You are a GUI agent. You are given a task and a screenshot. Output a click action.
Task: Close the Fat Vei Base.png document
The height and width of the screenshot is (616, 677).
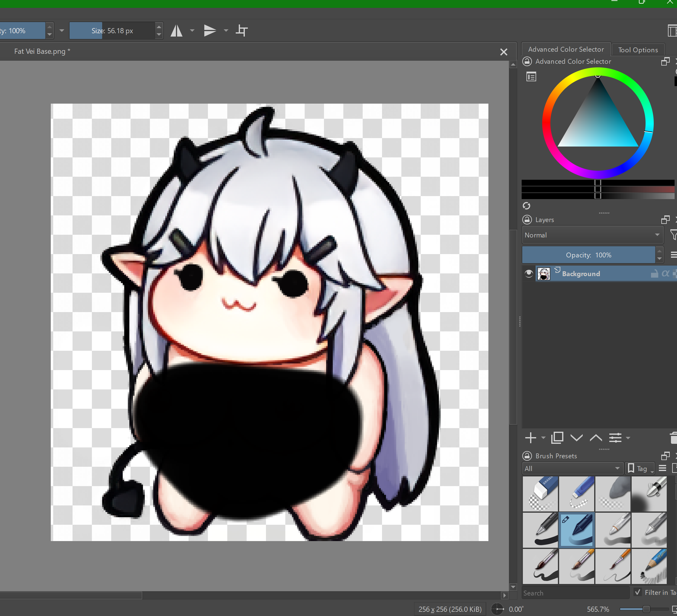tap(504, 52)
